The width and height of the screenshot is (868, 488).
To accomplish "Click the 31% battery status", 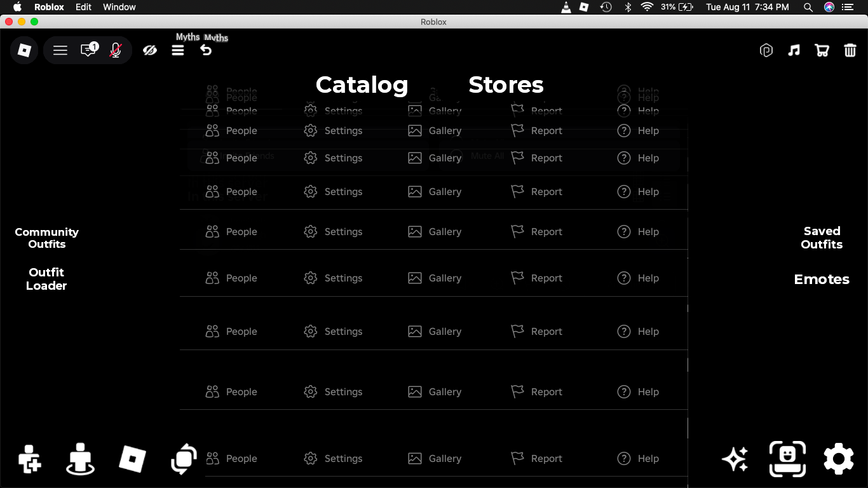I will pos(677,7).
